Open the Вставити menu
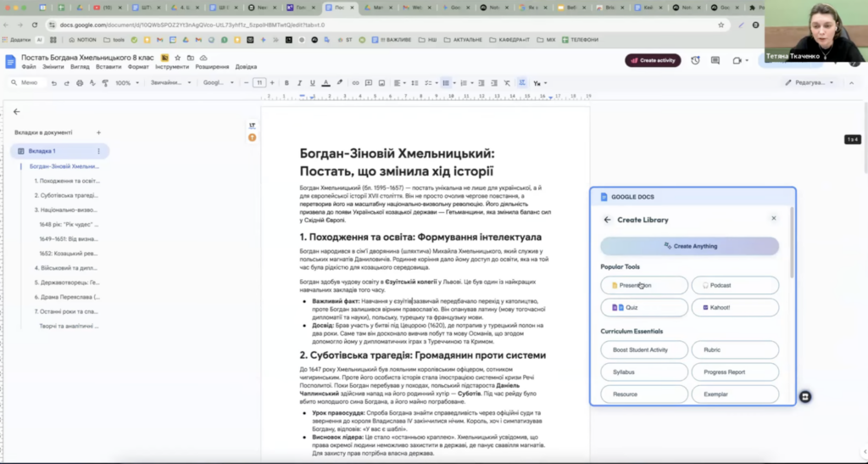This screenshot has width=868, height=464. tap(108, 67)
